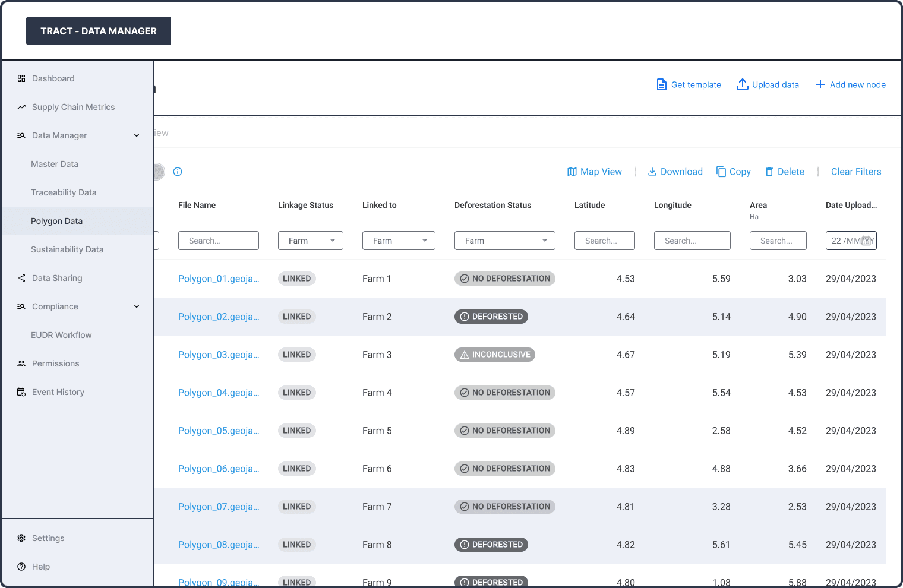This screenshot has width=903, height=588.
Task: Open the Deforestation Status filter dropdown
Action: tap(505, 241)
